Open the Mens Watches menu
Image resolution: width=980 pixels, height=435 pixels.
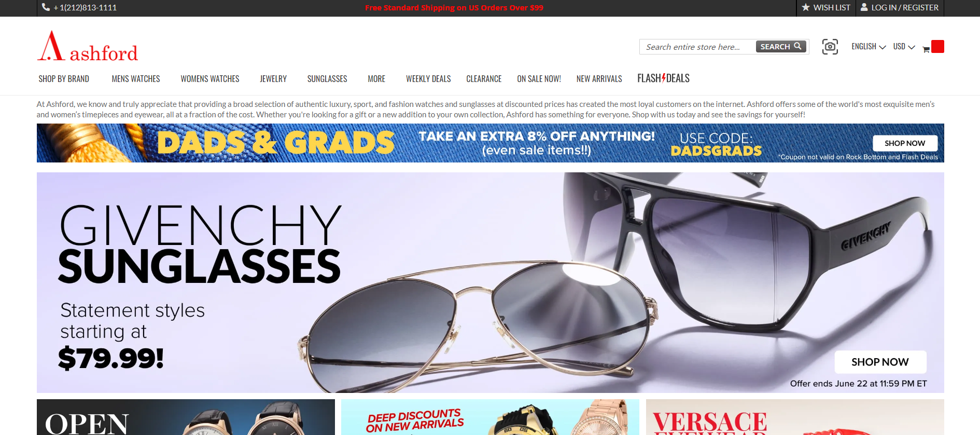click(x=136, y=79)
